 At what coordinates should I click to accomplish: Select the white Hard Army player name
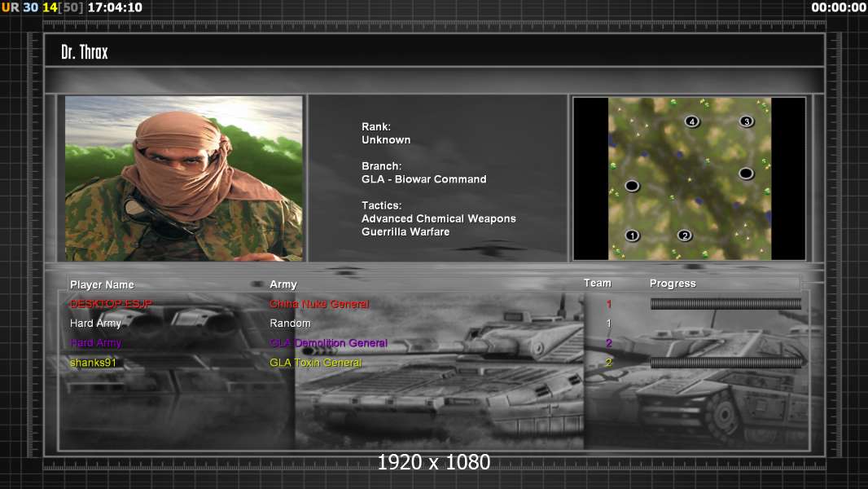coord(96,324)
